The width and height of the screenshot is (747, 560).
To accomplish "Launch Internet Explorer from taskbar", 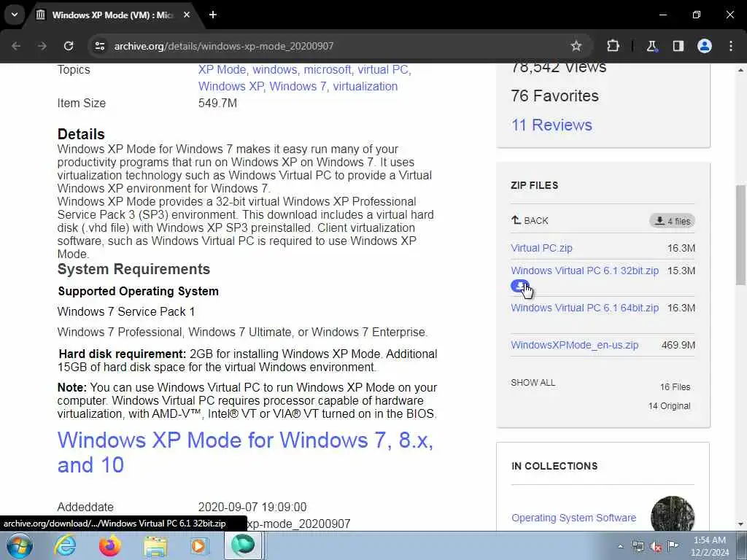I will pos(65,545).
